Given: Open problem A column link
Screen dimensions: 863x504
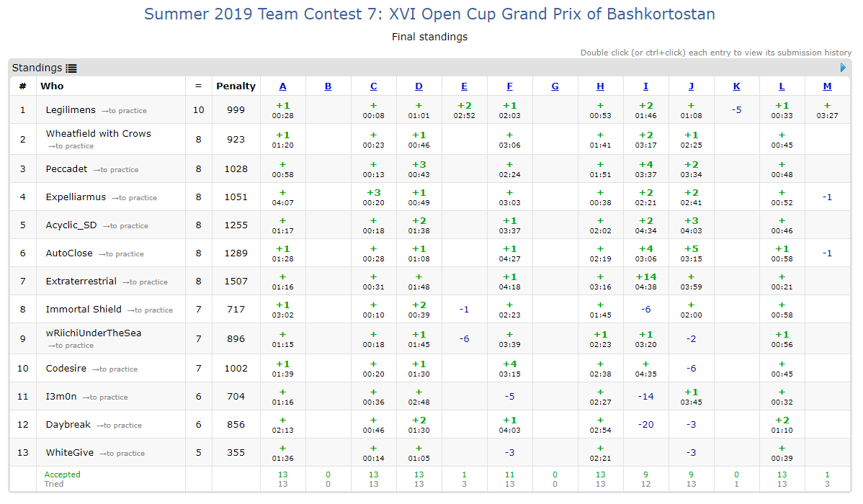Looking at the screenshot, I should tap(282, 86).
